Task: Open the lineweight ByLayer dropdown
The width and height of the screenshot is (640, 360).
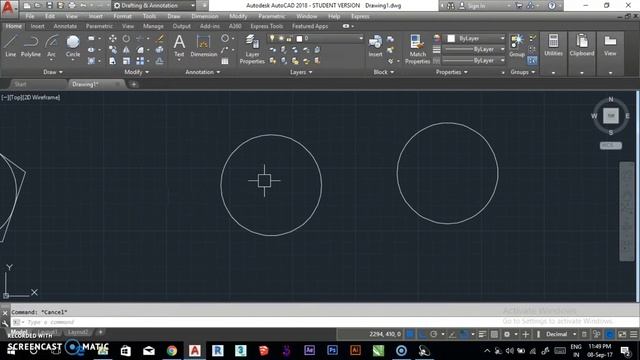Action: [473, 49]
